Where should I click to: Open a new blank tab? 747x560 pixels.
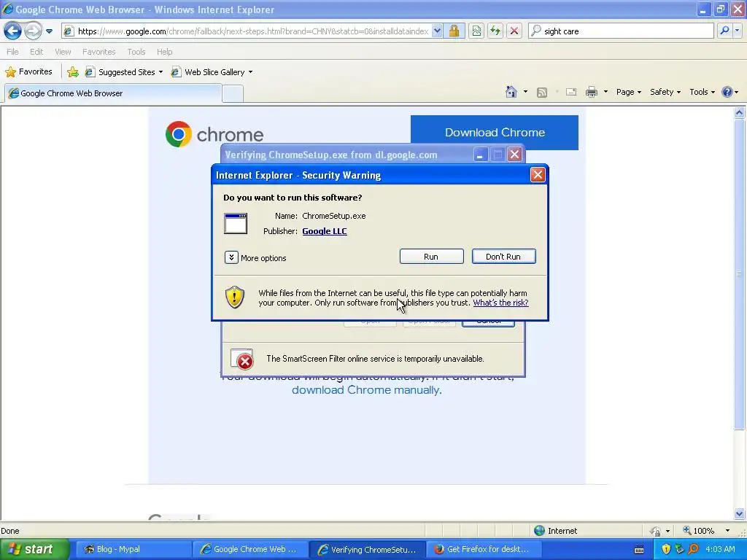(233, 94)
